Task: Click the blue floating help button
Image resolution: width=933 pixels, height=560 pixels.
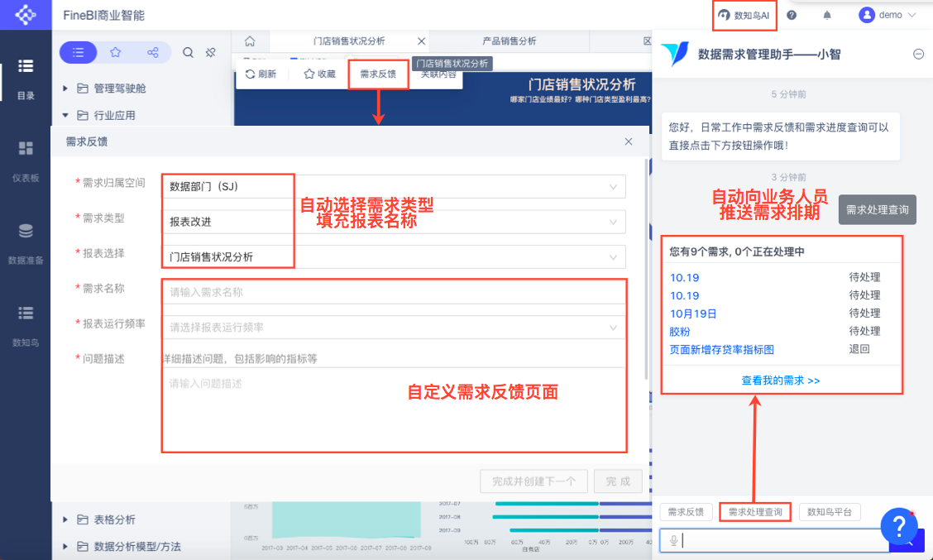Action: point(899,526)
